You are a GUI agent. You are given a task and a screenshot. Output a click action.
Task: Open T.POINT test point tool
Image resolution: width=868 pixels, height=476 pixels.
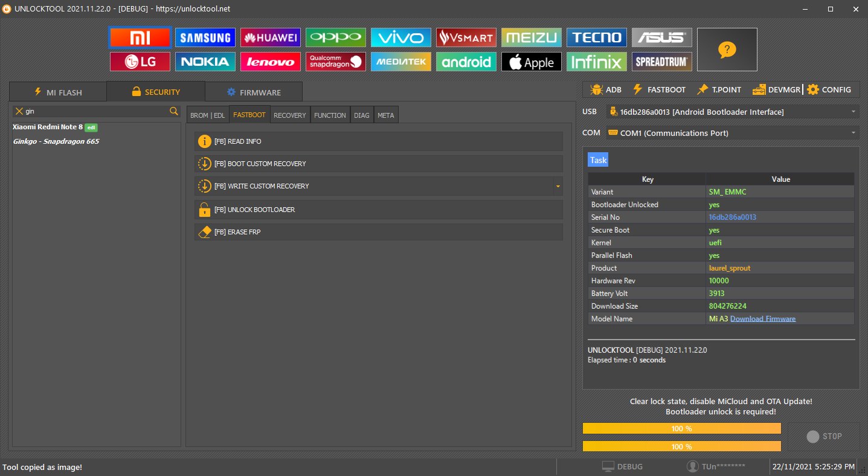pyautogui.click(x=719, y=89)
